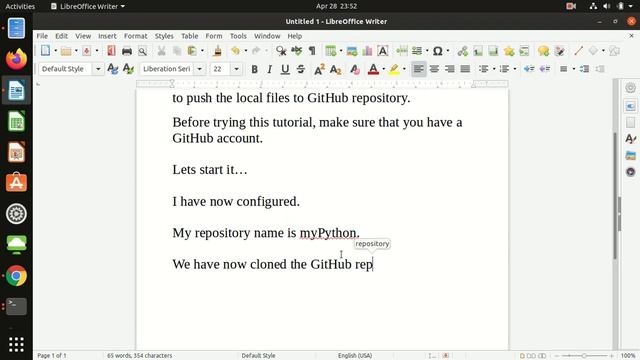Print the document
640x360 pixels.
pyautogui.click(x=127, y=51)
